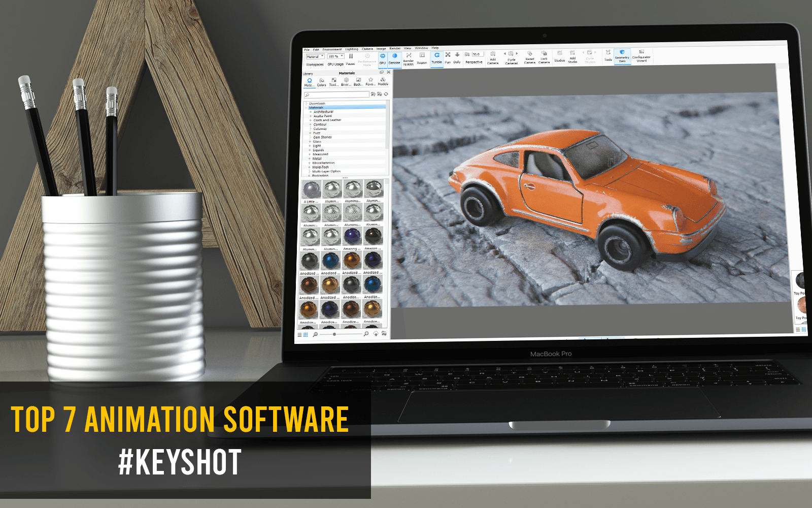Image resolution: width=812 pixels, height=508 pixels.
Task: Expand the Glass folder
Action: [x=310, y=142]
